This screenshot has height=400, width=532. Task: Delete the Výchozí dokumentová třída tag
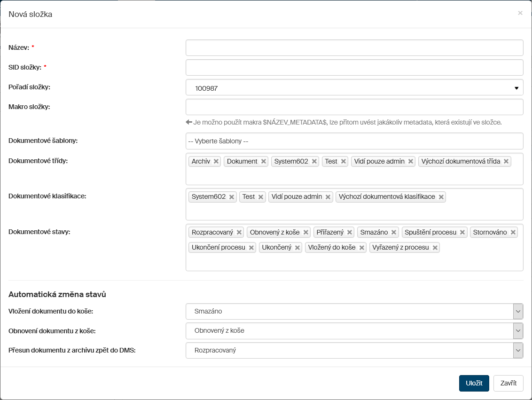tap(506, 161)
